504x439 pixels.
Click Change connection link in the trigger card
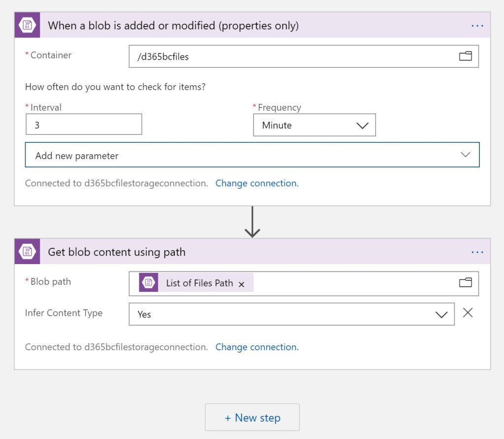click(256, 183)
